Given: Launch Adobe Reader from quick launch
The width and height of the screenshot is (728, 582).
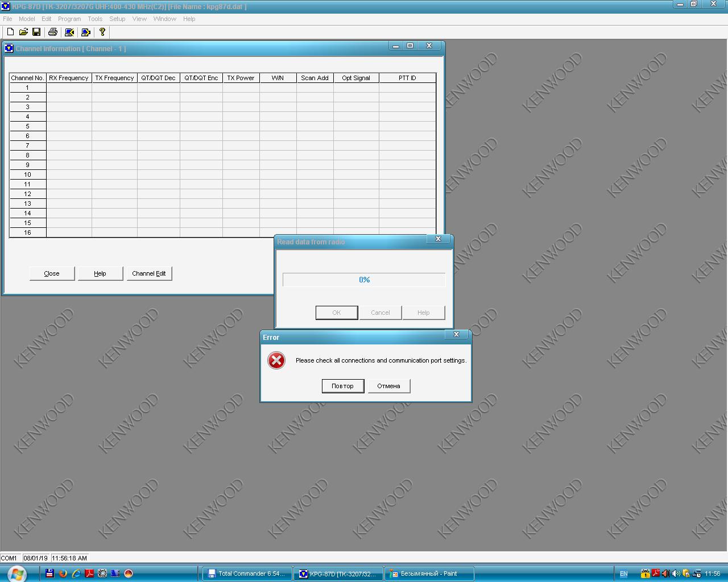Looking at the screenshot, I should pos(89,573).
